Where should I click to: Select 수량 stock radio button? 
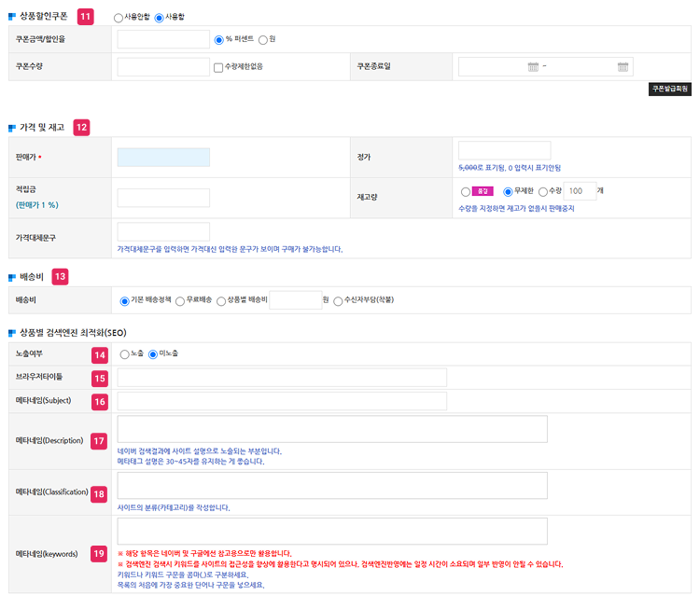click(543, 192)
